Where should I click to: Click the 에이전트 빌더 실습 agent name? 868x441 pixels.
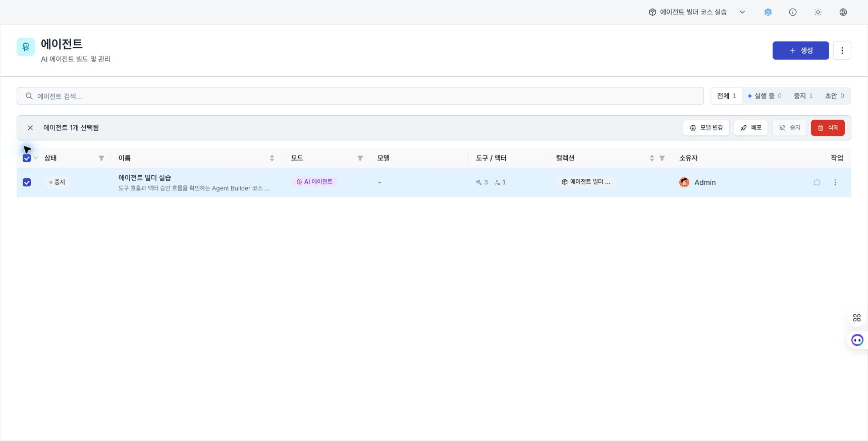point(145,178)
